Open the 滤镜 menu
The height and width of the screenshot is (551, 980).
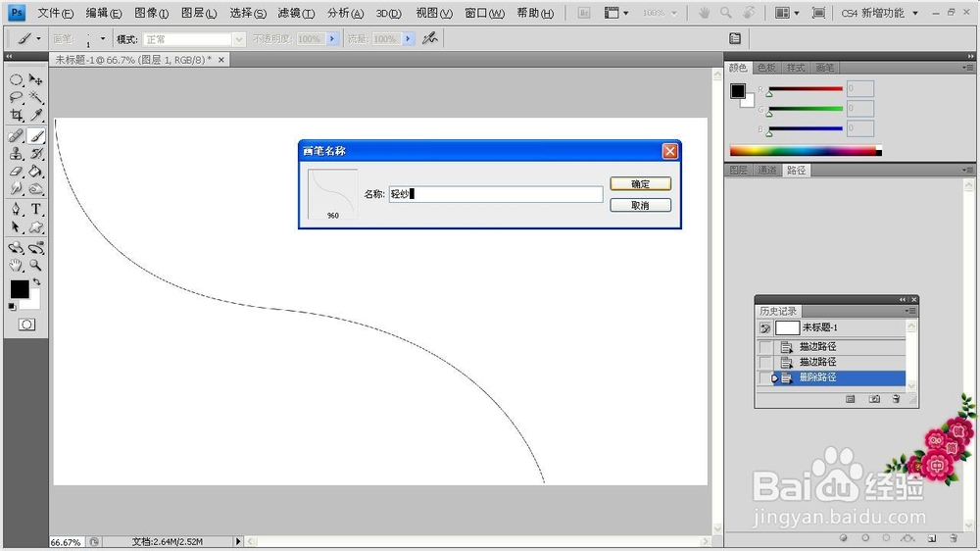pos(296,13)
